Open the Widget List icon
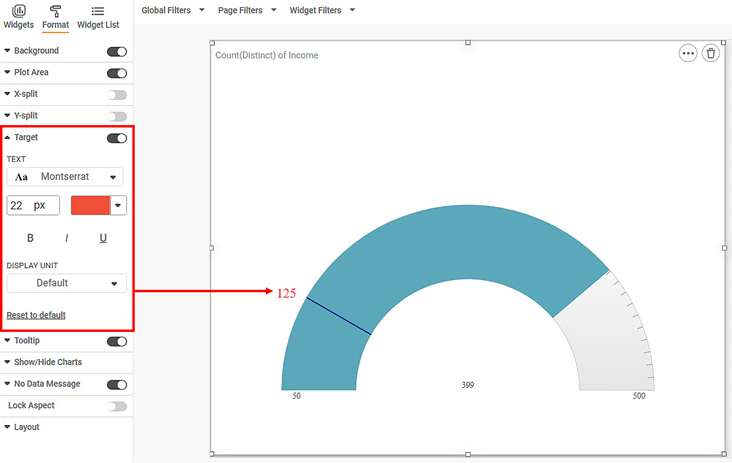Screen dimensions: 732x463 pos(97,11)
